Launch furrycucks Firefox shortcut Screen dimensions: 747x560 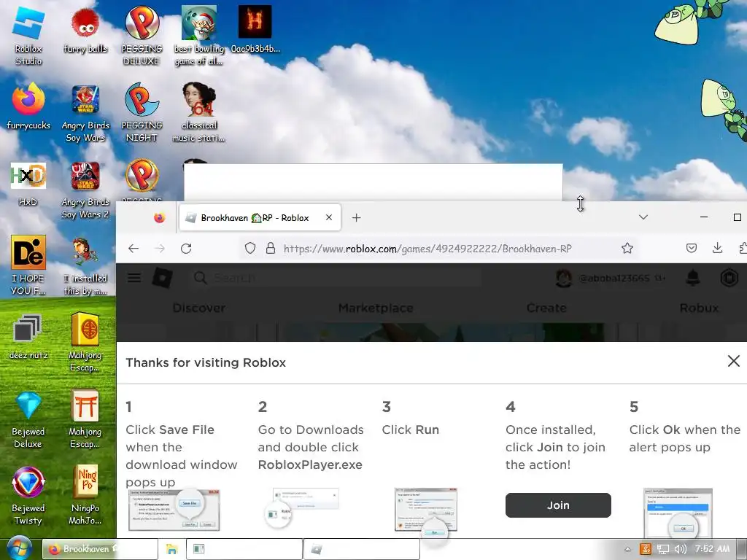tap(28, 106)
